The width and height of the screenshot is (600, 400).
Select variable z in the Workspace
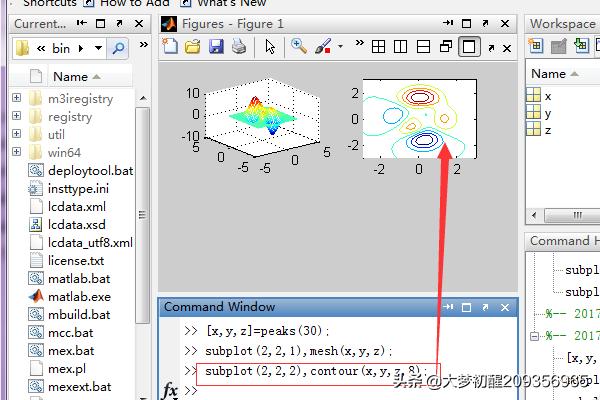547,131
